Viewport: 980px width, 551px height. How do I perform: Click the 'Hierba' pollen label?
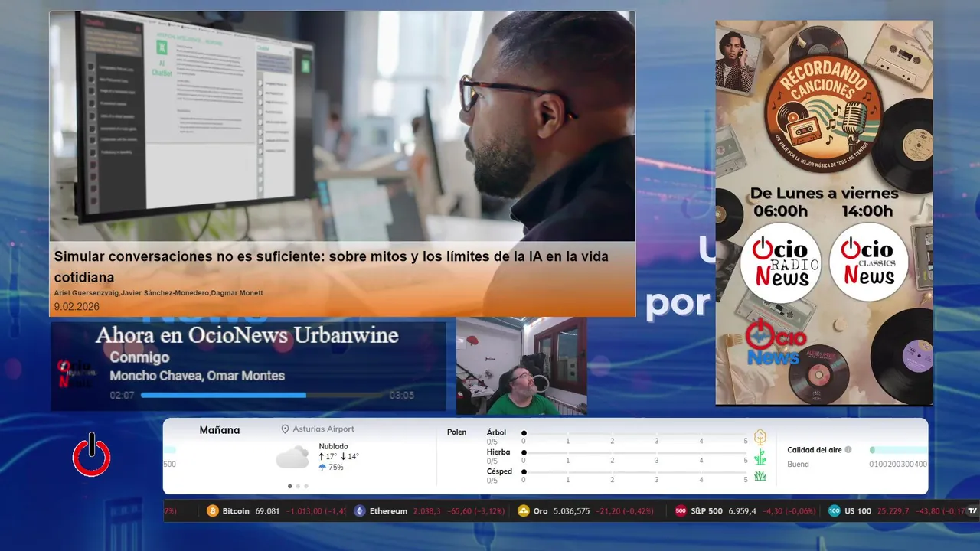coord(498,452)
